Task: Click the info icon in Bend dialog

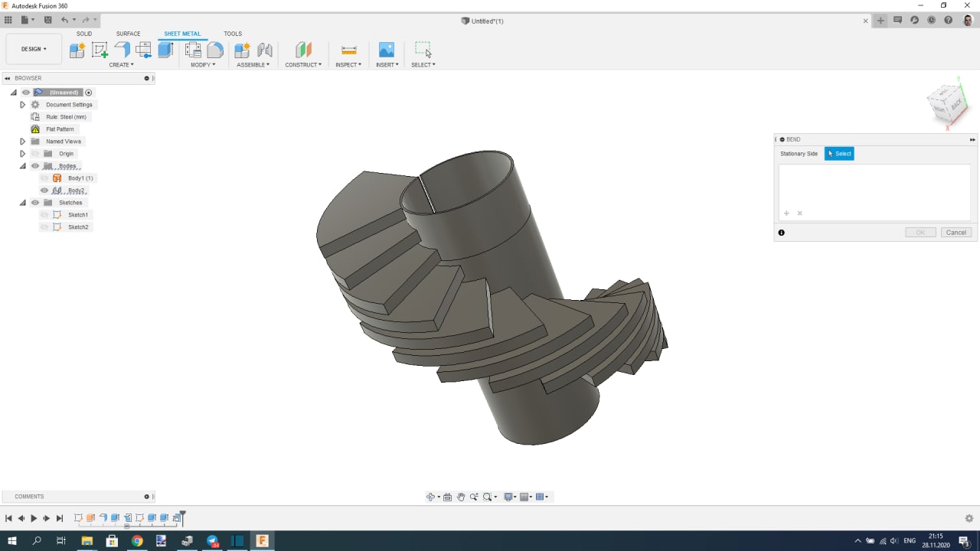Action: [x=782, y=233]
